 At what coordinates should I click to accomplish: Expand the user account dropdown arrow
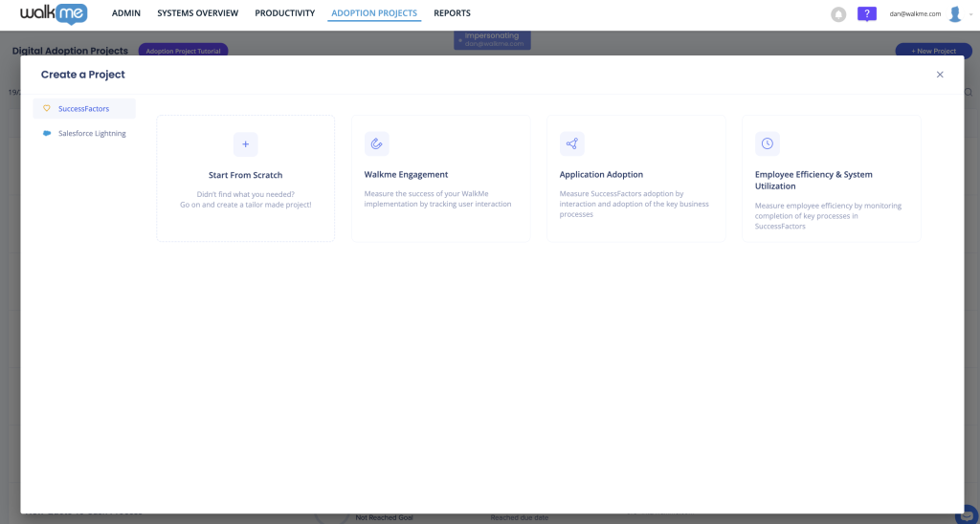971,14
